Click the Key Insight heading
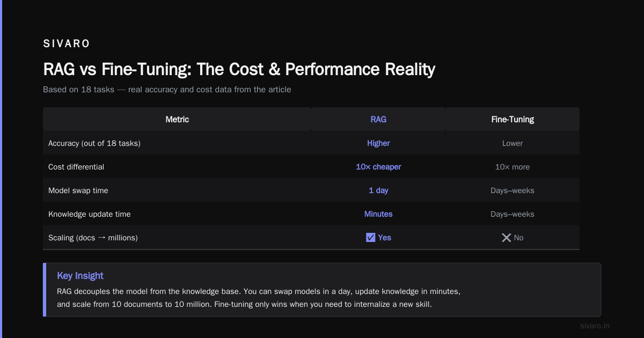This screenshot has width=644, height=338. point(80,276)
